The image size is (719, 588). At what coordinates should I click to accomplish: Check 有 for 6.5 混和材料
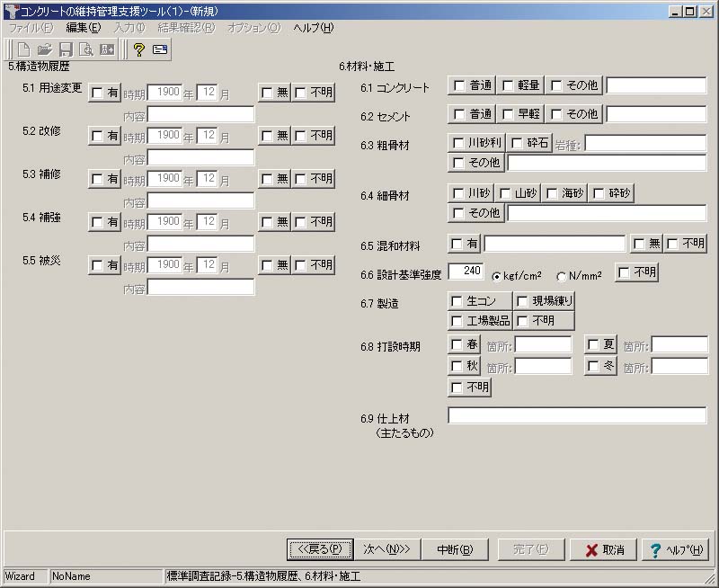[464, 244]
